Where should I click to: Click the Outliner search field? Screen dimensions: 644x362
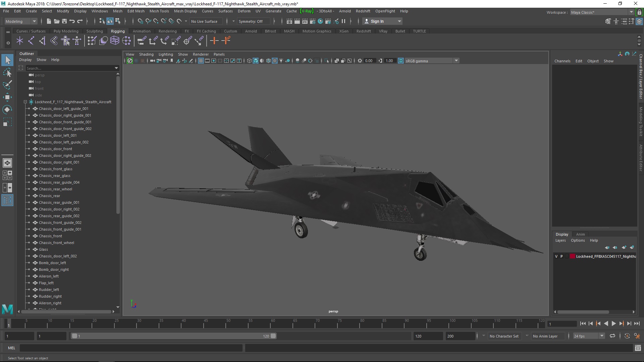click(x=70, y=68)
